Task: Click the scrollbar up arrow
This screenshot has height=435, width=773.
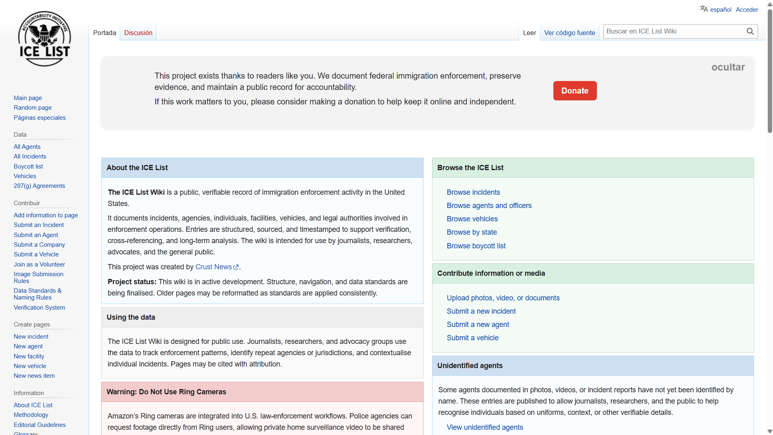Action: point(769,4)
